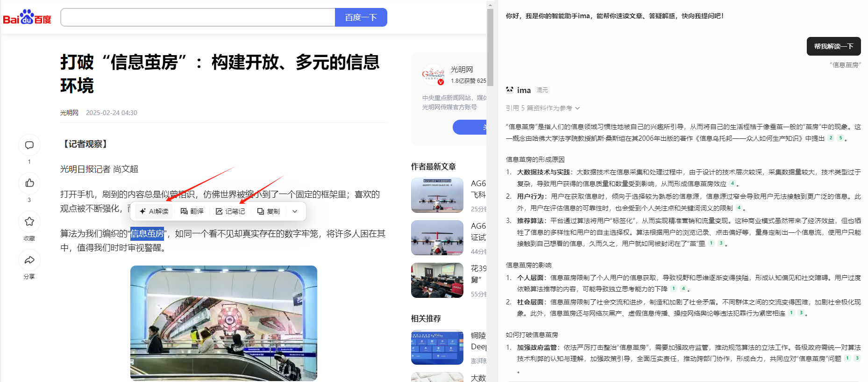Copy selected text with 复制
Image resolution: width=868 pixels, height=382 pixels.
[x=269, y=211]
